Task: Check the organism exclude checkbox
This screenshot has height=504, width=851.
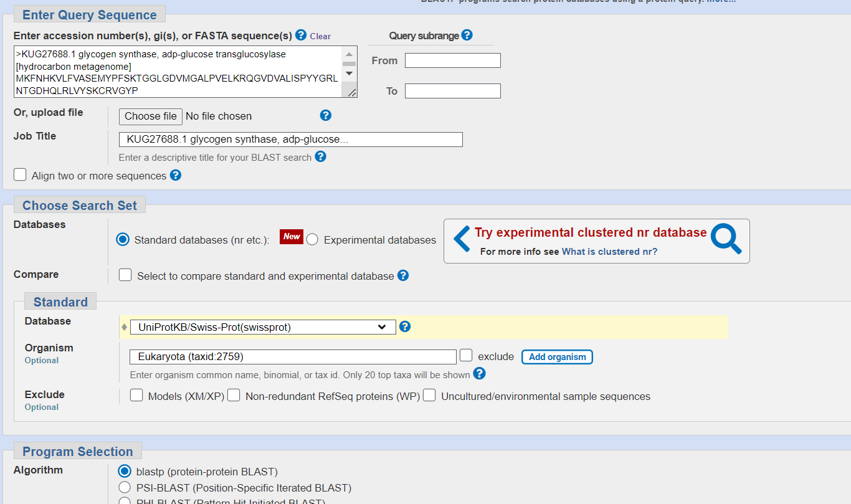Action: (x=466, y=356)
